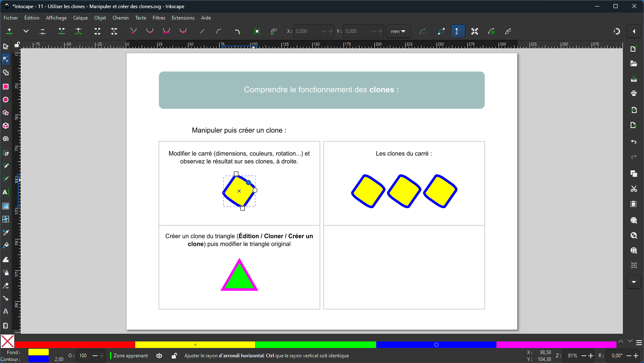Screen dimensions: 644x363
Task: Select the Selector arrow tool
Action: tap(6, 46)
